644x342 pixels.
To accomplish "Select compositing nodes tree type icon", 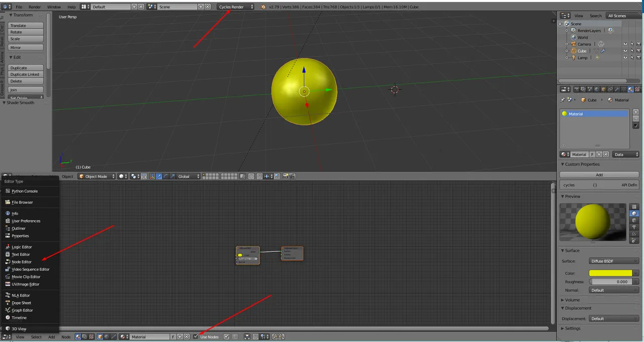I will pos(85,336).
